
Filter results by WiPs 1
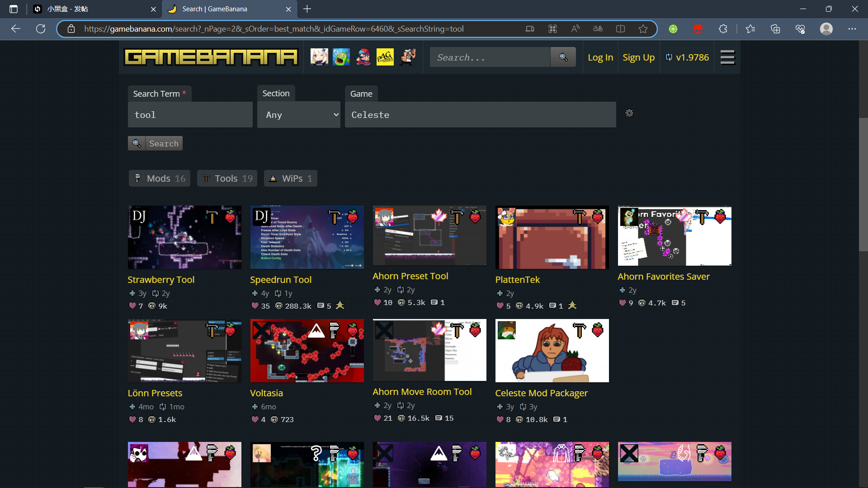point(291,178)
